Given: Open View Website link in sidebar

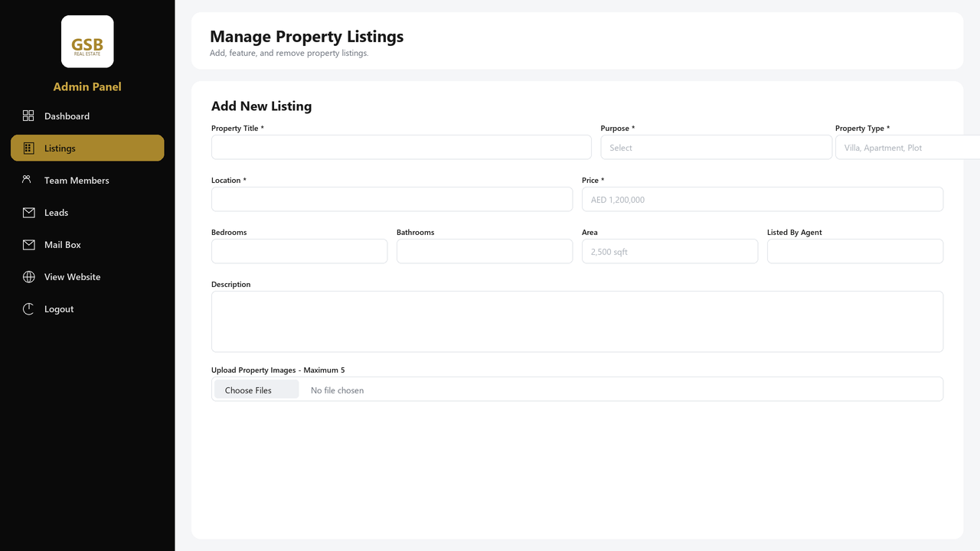Looking at the screenshot, I should pos(87,276).
